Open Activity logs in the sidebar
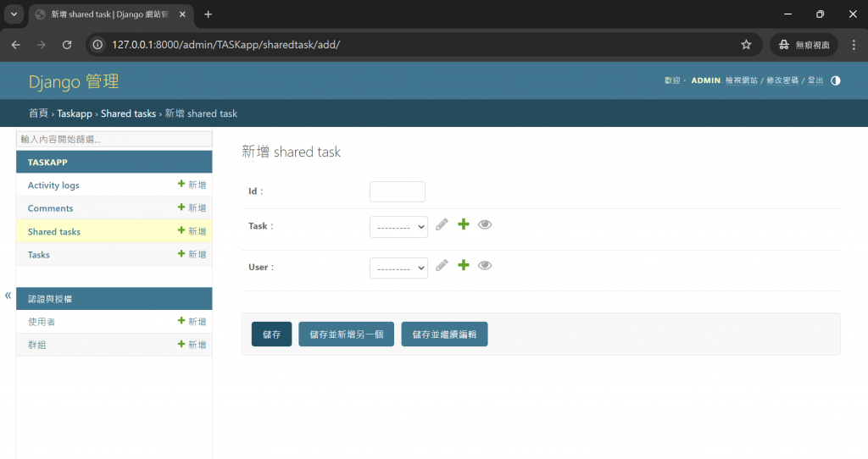This screenshot has height=459, width=868. click(x=53, y=185)
